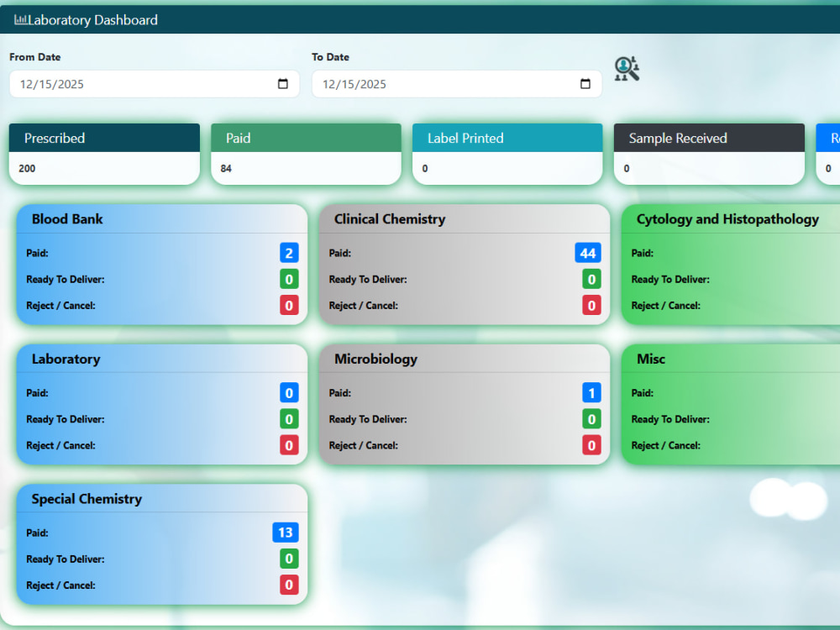Open the Blood Bank department card header
The image size is (840, 630).
click(162, 219)
